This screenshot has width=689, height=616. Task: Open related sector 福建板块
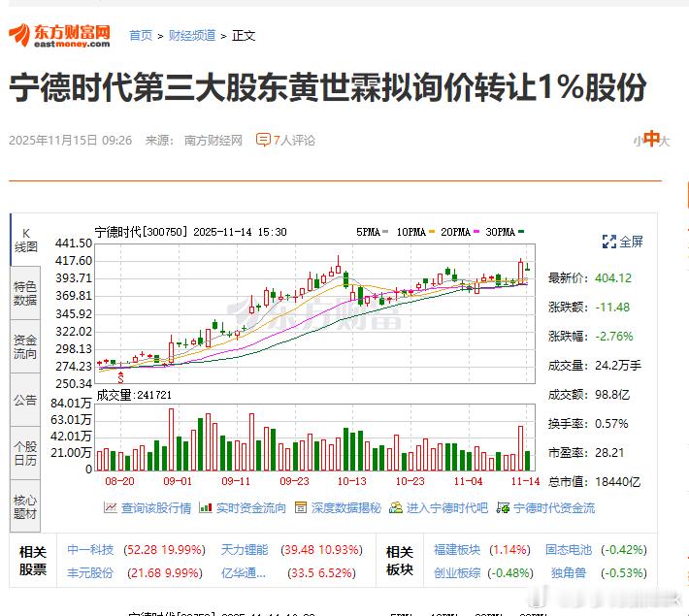(x=457, y=550)
